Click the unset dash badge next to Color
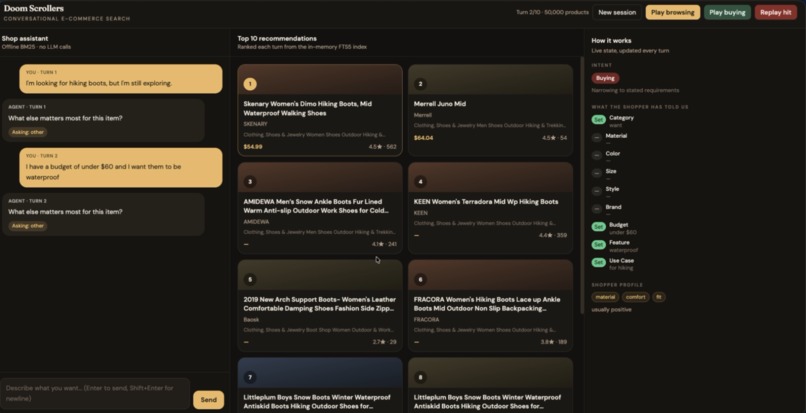Image resolution: width=806 pixels, height=413 pixels. click(x=597, y=155)
